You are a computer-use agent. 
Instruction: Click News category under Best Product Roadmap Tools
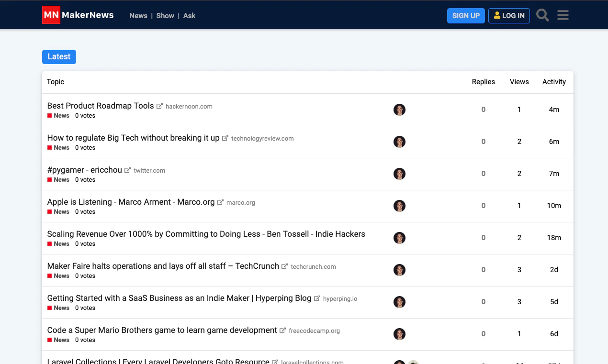click(x=58, y=116)
